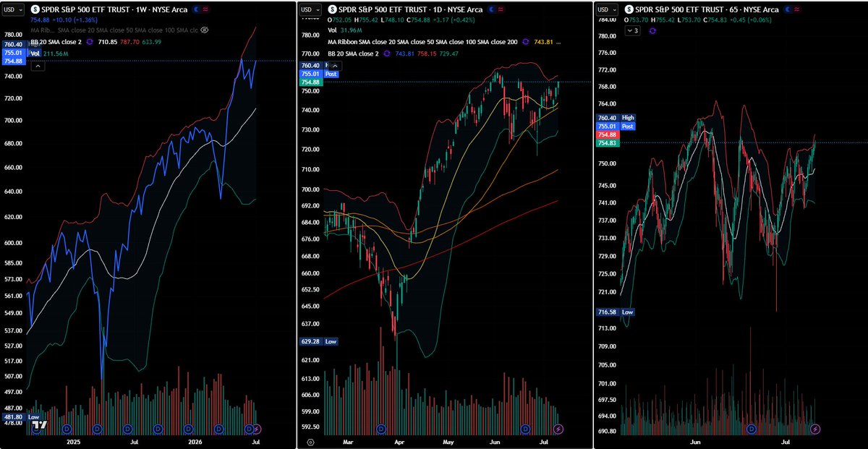The width and height of the screenshot is (868, 449).
Task: Click the SPDR symbol logo on the 1D chart
Action: point(333,9)
